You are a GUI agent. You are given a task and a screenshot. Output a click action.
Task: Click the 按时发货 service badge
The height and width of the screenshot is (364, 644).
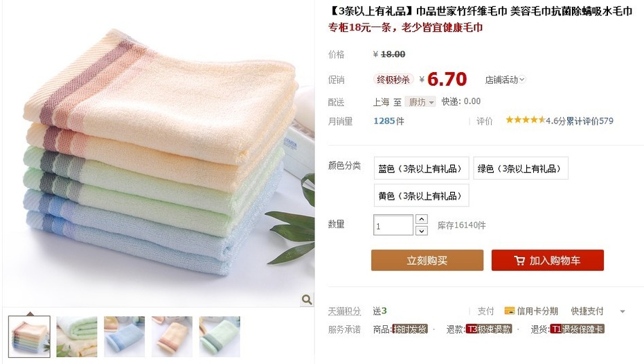410,329
